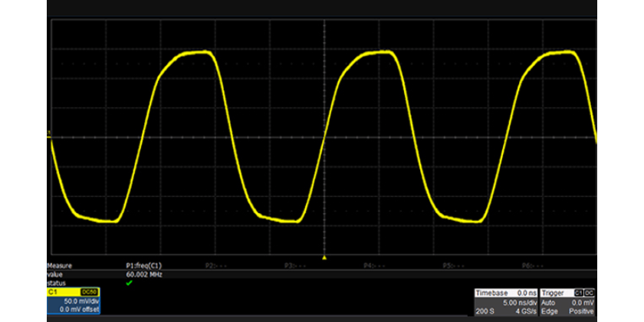644x322 pixels.
Task: Click the 5.00 ns/div timebase setting
Action: (517, 302)
